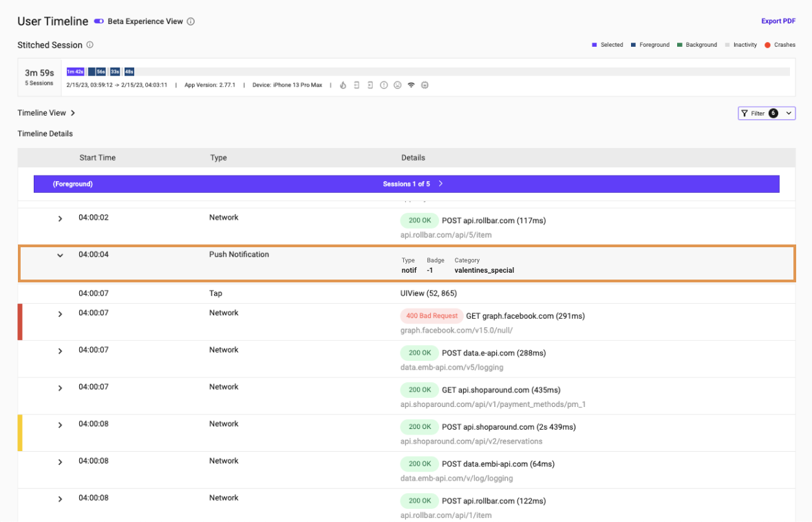Click App Version: 2.77.1 text

pyautogui.click(x=210, y=85)
